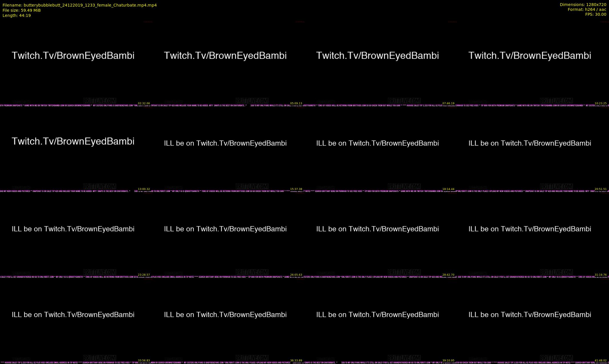Screen dimensions: 609x364
Task: Click the 'File size: 59.49 MiB' text
Action: [x=21, y=10]
